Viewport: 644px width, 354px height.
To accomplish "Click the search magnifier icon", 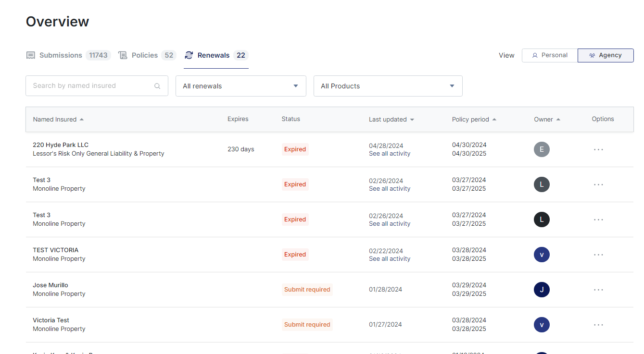I will [x=157, y=86].
